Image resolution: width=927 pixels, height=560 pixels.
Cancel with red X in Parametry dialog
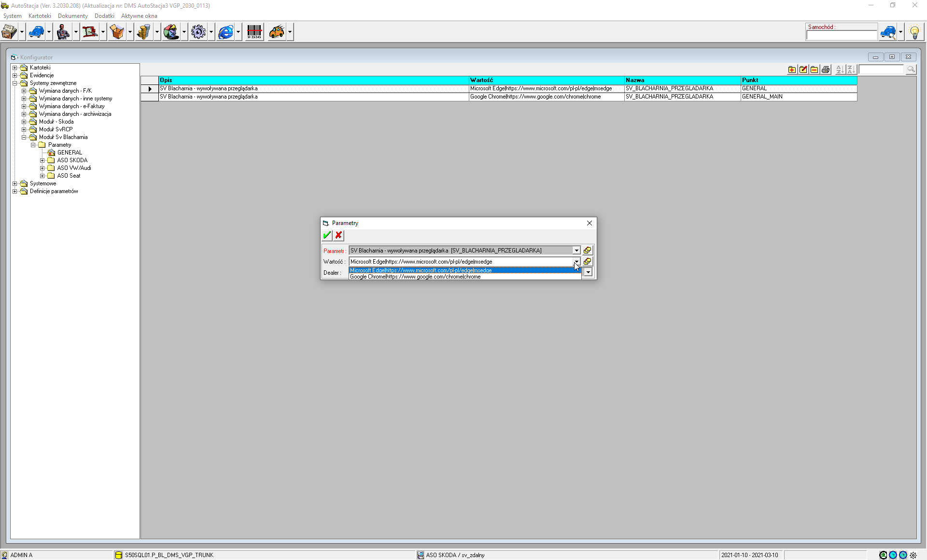[x=339, y=235]
